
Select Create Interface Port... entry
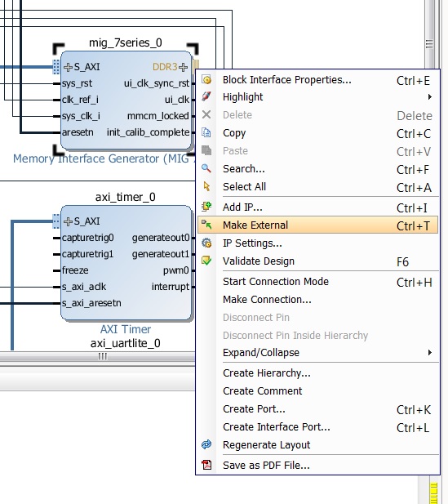[x=318, y=427]
